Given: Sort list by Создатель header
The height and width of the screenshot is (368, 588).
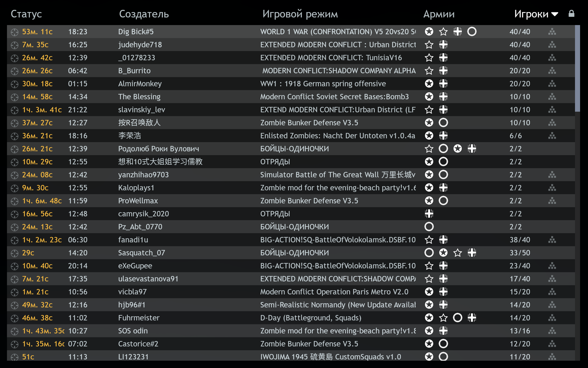Looking at the screenshot, I should click(x=144, y=14).
